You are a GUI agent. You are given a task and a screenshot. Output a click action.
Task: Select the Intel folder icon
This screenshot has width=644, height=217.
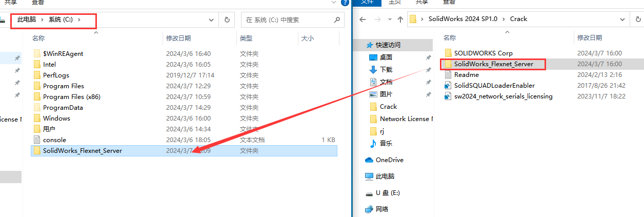coord(36,64)
